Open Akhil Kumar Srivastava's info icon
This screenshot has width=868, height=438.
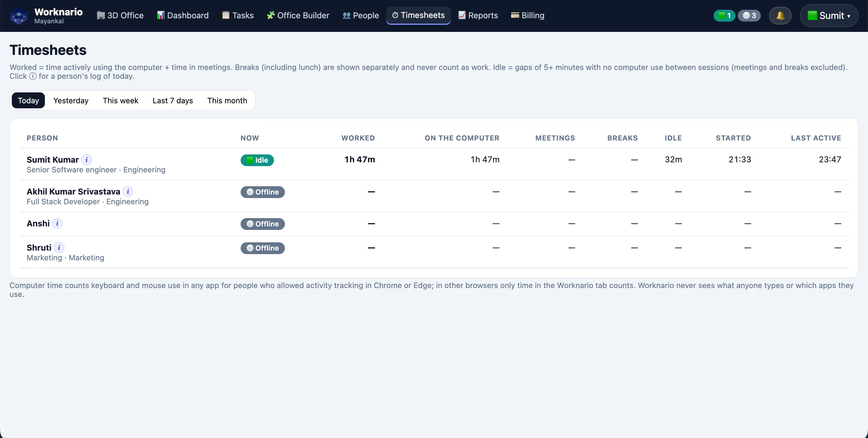tap(128, 192)
